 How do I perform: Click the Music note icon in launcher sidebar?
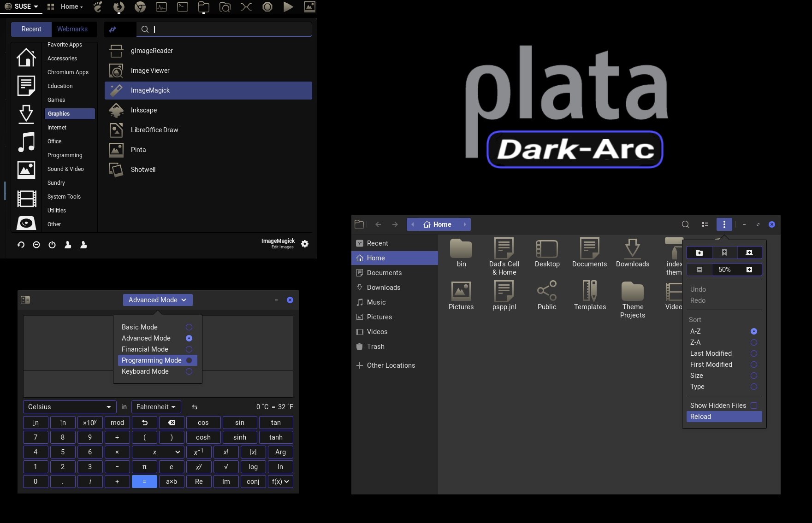[x=26, y=142]
